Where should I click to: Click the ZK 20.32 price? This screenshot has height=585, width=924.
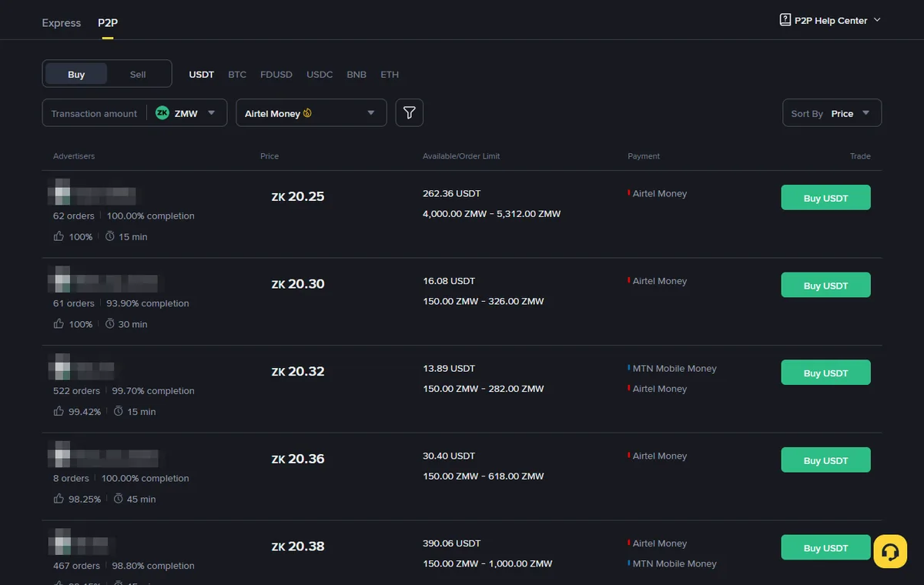pos(298,371)
